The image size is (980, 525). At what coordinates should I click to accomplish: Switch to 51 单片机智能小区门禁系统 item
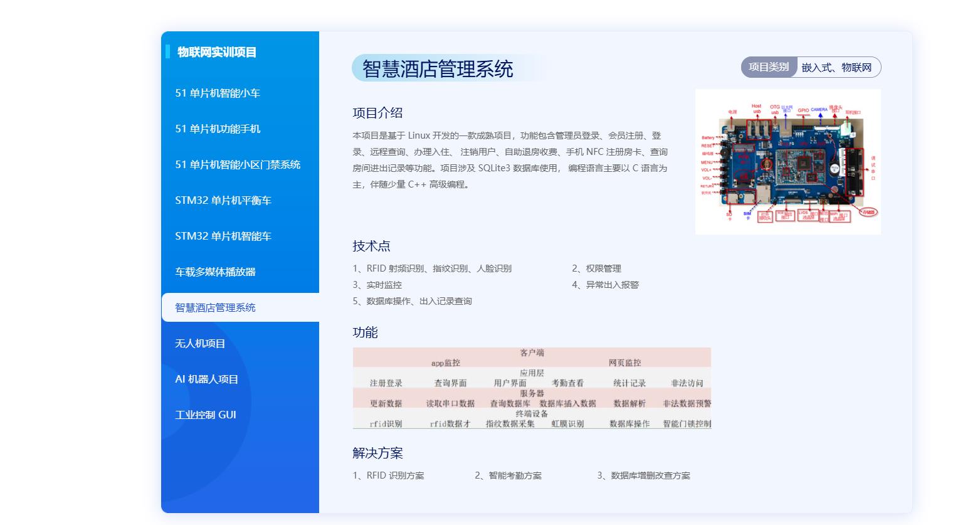click(238, 164)
